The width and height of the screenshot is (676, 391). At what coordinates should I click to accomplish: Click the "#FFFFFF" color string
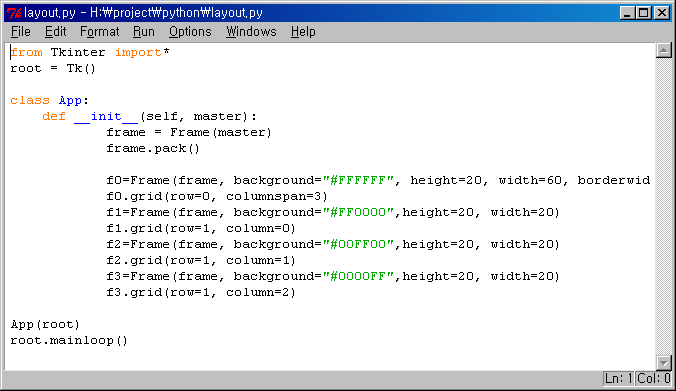(359, 180)
